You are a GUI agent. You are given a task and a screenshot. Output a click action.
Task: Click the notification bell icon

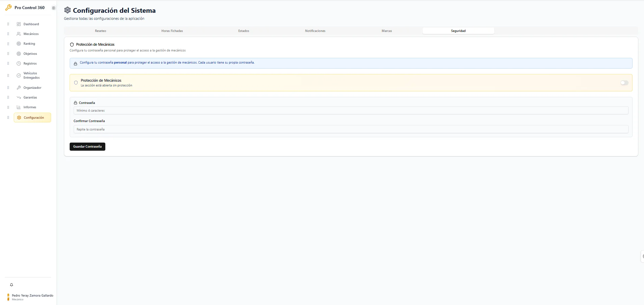click(11, 285)
